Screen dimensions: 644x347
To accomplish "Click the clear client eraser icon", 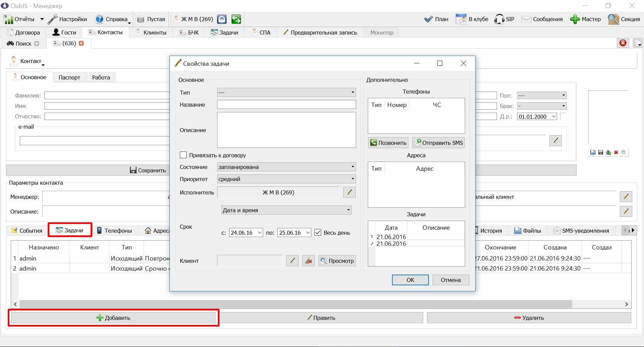I will [x=308, y=261].
